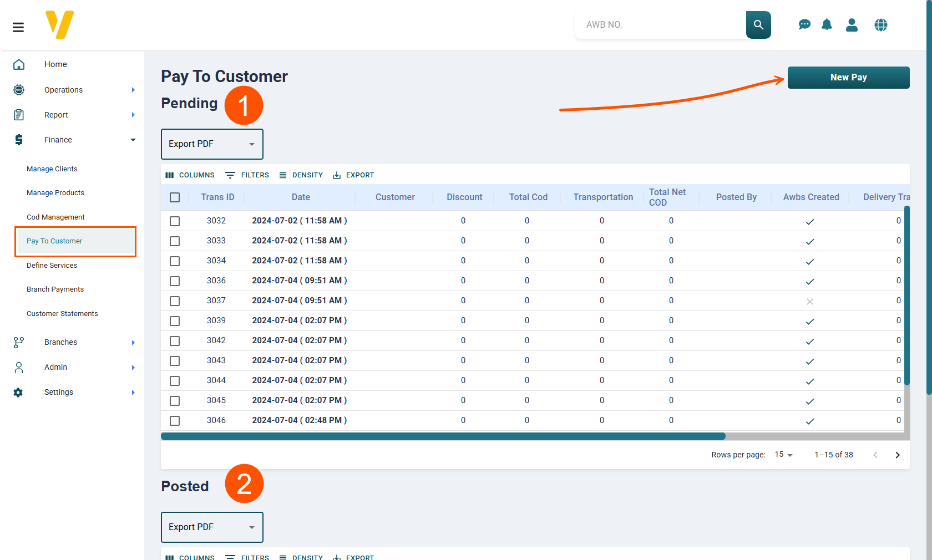Go to the next page of results
This screenshot has width=932, height=560.
point(897,455)
